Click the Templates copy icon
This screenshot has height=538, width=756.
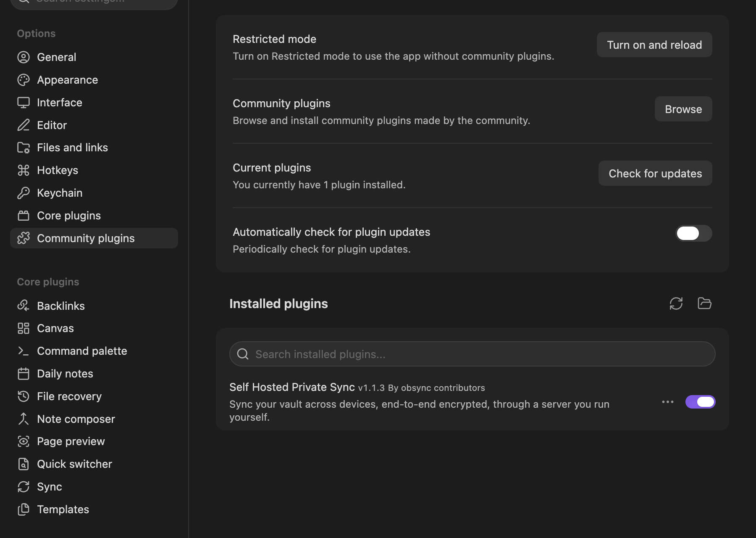24,509
